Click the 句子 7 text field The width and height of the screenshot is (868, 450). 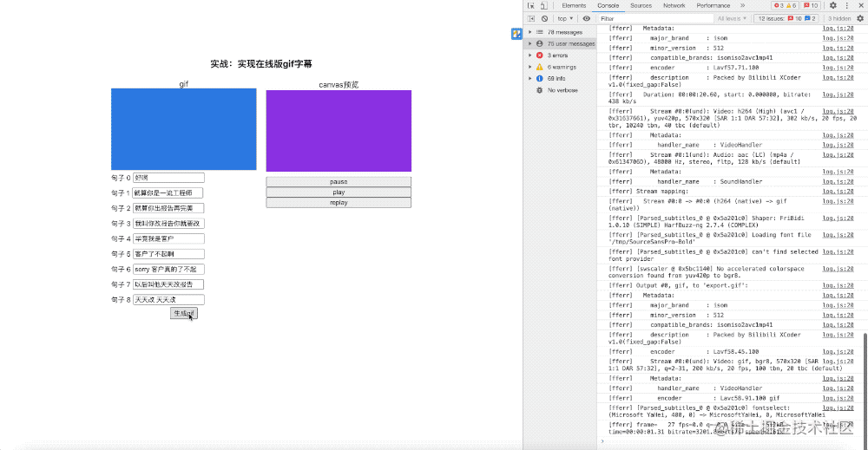coord(168,284)
